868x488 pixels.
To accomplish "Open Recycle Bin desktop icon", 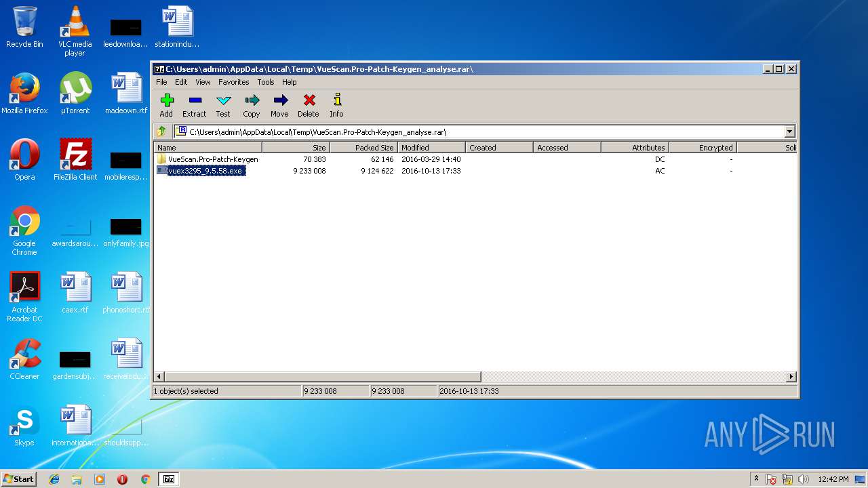I will [x=24, y=27].
